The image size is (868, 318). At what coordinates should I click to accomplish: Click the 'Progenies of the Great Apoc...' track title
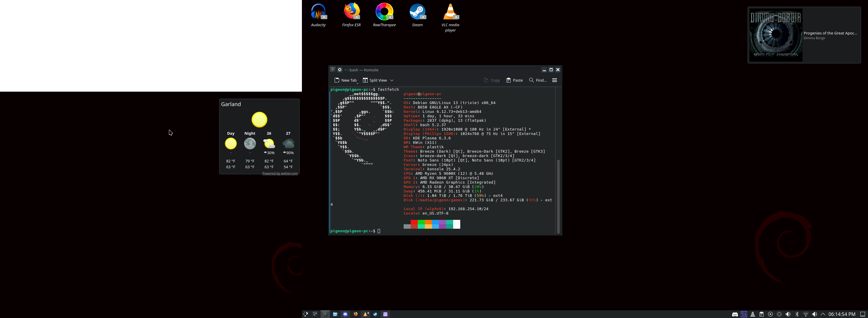click(x=830, y=33)
